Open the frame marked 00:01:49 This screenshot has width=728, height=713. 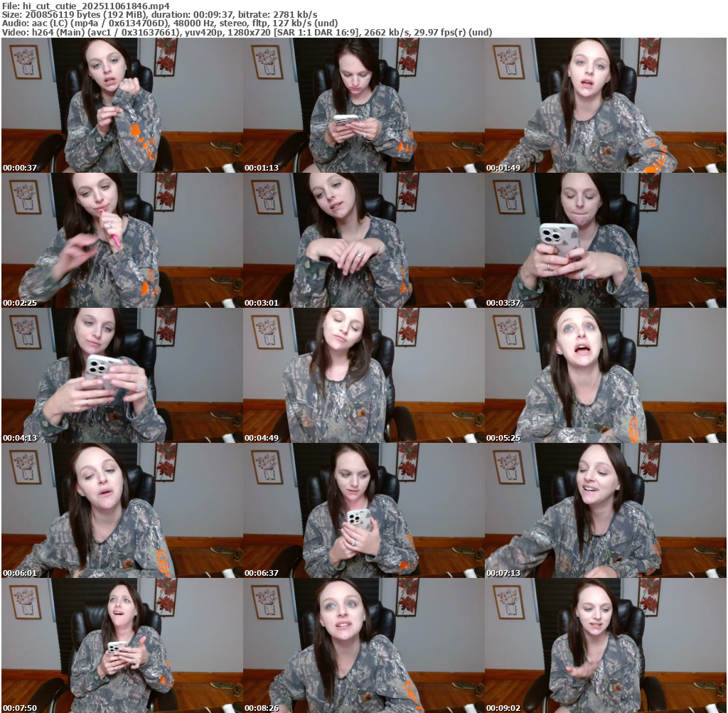[x=606, y=105]
